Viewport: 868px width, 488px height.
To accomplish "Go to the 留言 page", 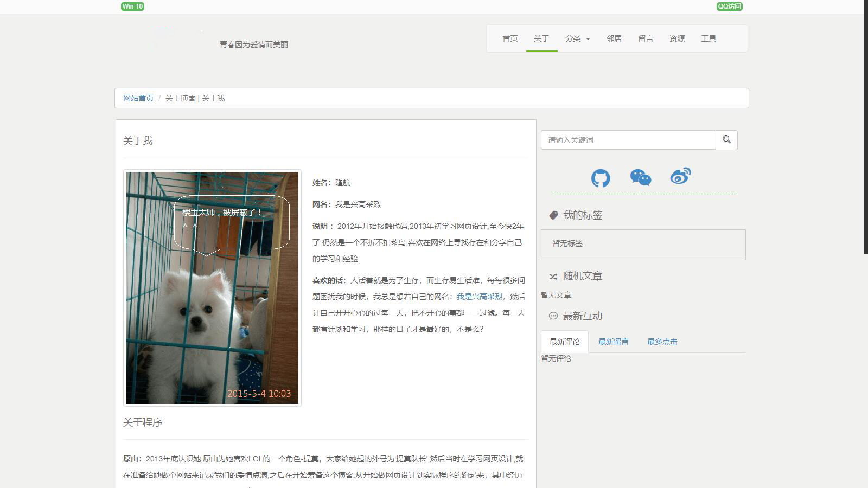I will [x=646, y=38].
